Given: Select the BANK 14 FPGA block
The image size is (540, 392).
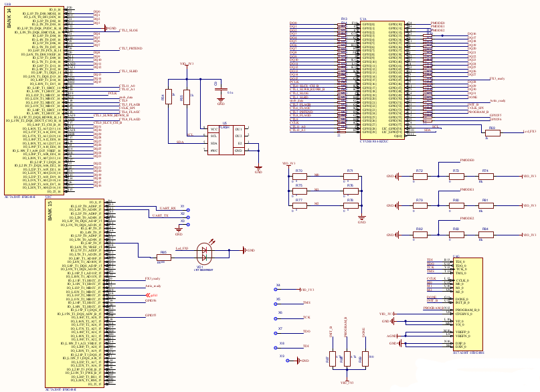Looking at the screenshot, I should point(34,100).
